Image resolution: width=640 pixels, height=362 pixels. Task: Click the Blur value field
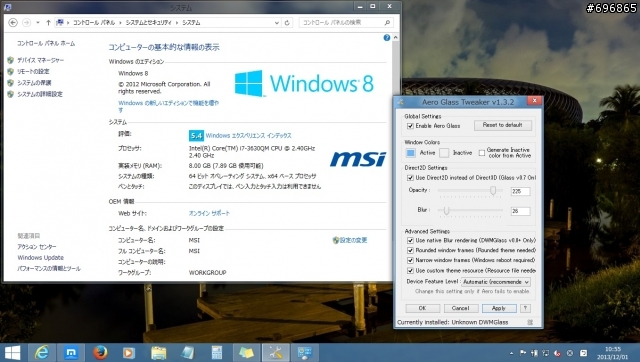click(x=520, y=211)
